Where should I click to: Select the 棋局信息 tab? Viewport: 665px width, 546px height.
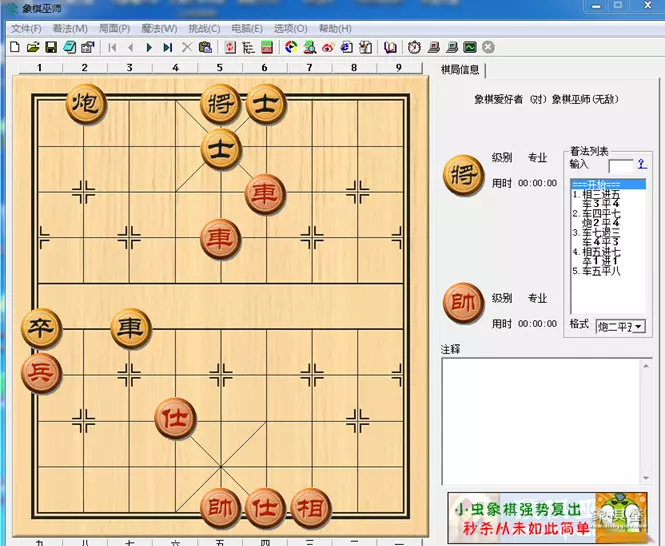click(461, 69)
